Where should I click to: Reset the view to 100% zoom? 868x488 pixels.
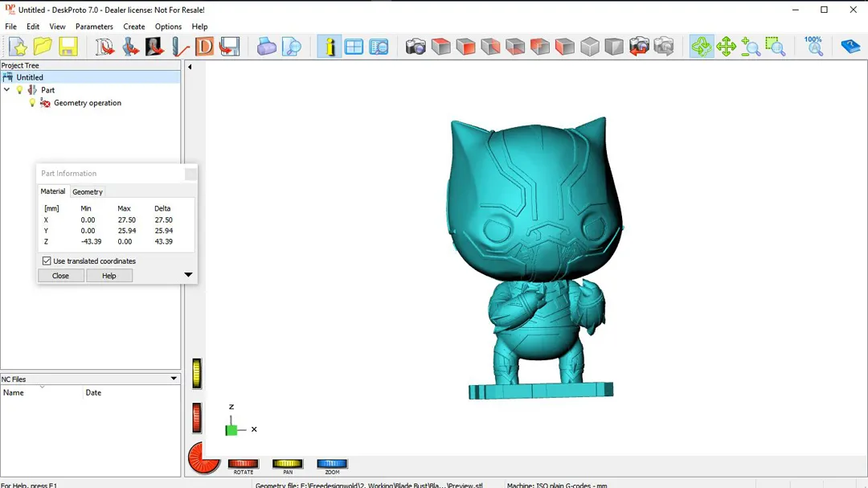[813, 47]
